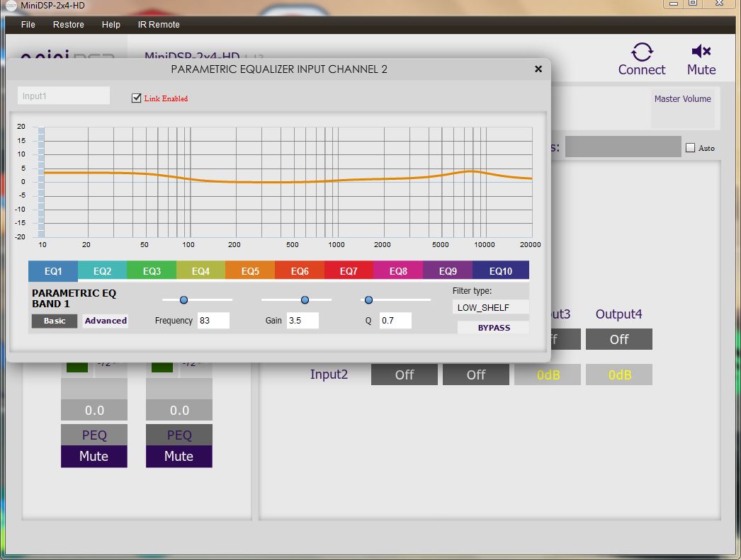Select the EQ3 band tab
This screenshot has height=560, width=741.
(152, 271)
